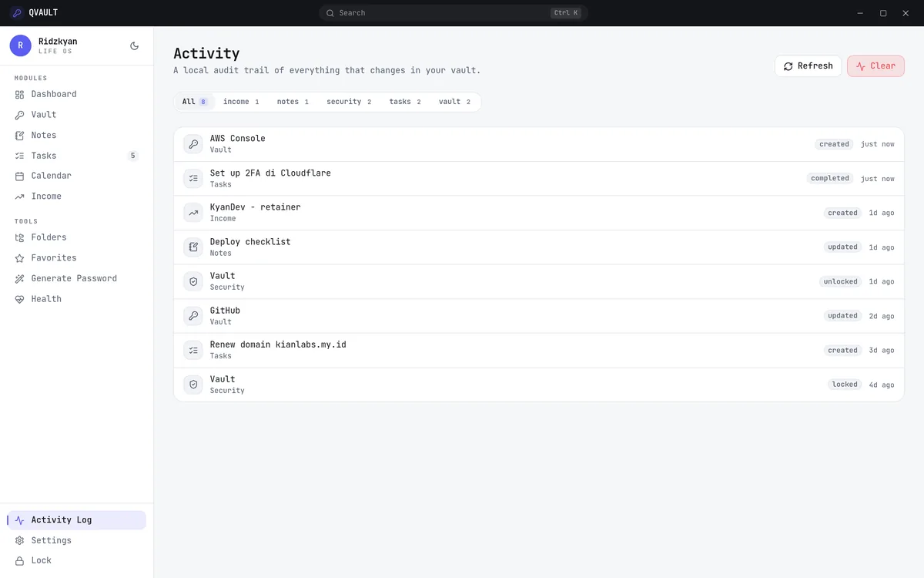Go to Notes module
The image size is (924, 578).
coord(77,135)
